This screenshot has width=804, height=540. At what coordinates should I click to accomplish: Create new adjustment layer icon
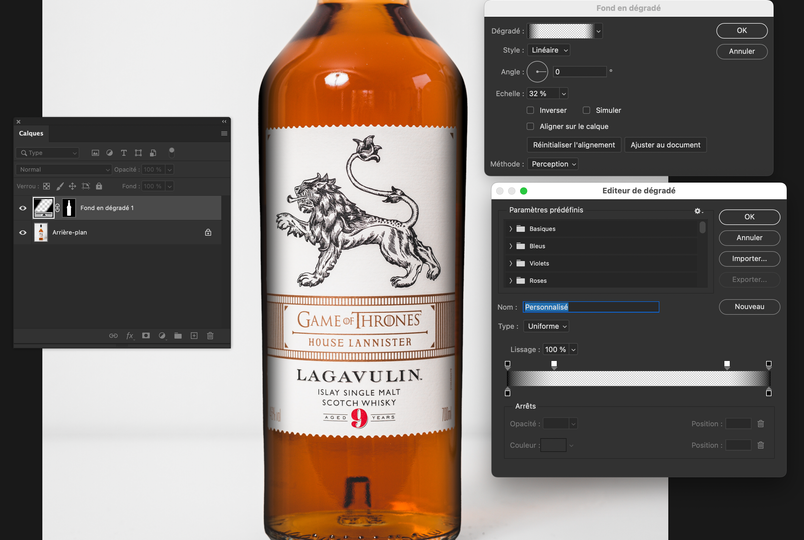point(162,336)
